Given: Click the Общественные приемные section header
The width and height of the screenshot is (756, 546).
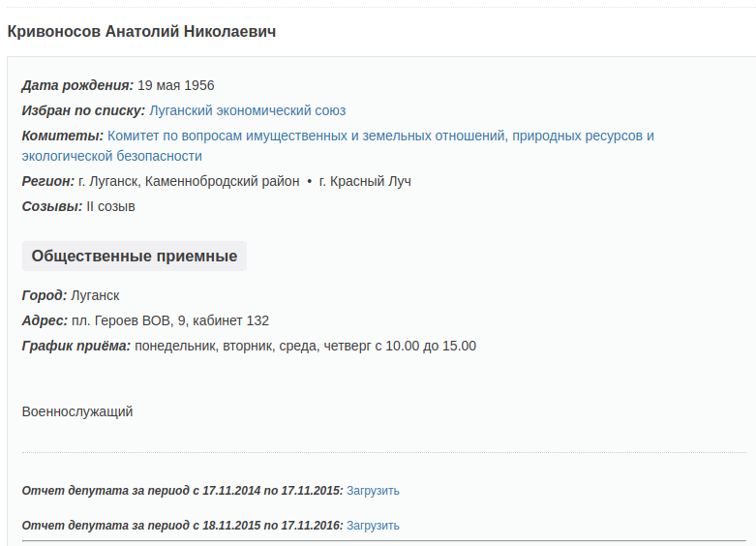Looking at the screenshot, I should coord(135,257).
